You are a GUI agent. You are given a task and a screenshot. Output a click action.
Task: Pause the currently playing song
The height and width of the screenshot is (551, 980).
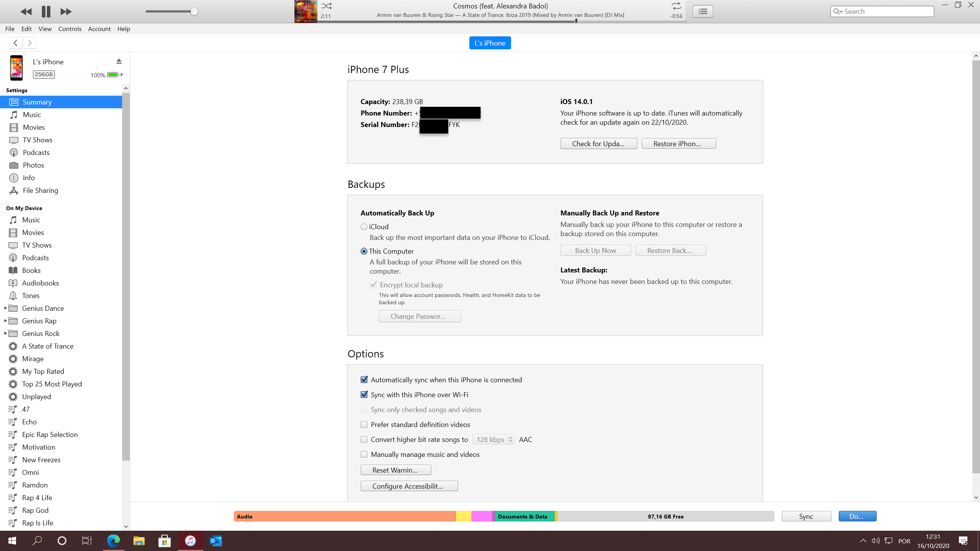(x=46, y=11)
